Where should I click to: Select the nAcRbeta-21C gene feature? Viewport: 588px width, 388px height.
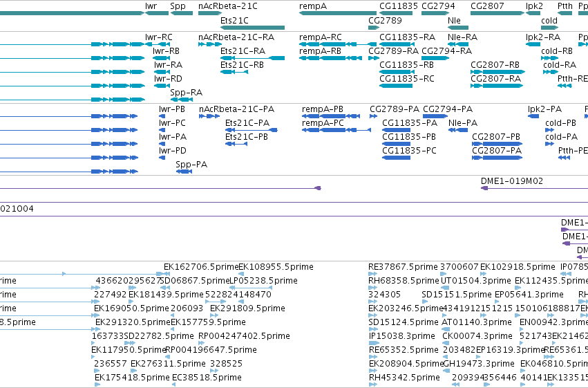(210, 13)
